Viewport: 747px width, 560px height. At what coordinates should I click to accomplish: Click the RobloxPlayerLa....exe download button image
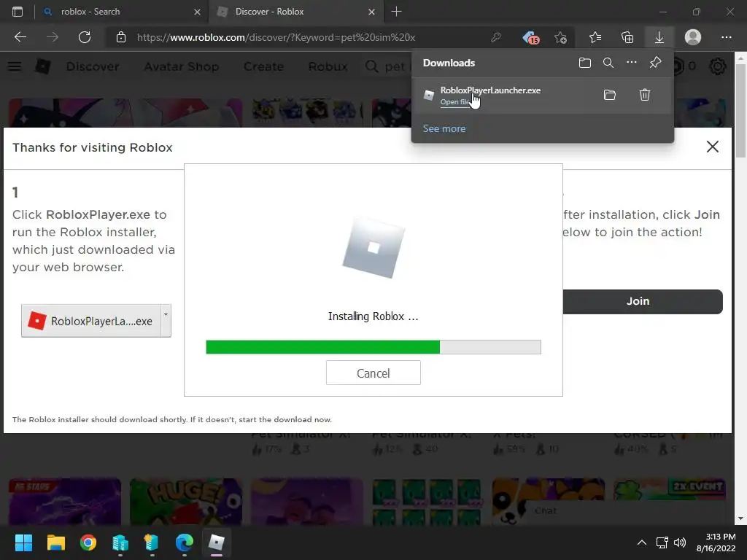[x=91, y=321]
